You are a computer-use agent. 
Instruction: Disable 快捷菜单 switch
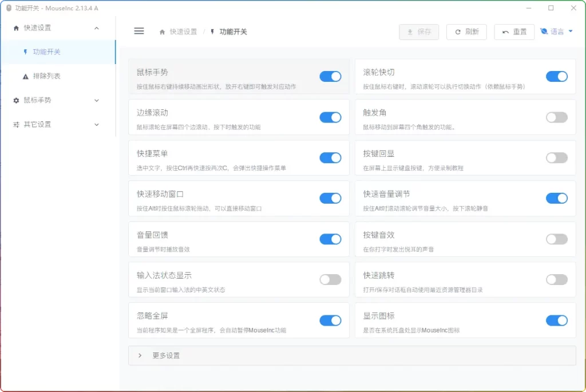point(330,158)
